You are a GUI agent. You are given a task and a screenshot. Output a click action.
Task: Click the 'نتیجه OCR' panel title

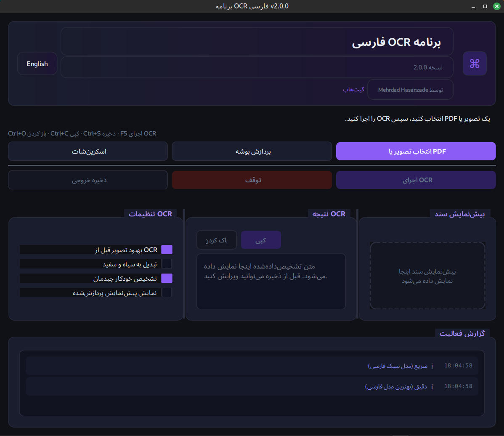click(x=329, y=214)
